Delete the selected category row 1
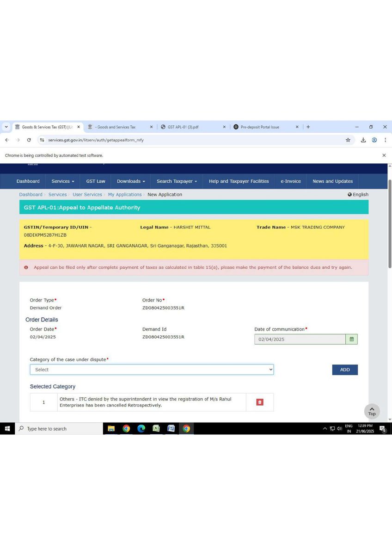This screenshot has width=392, height=555. click(x=260, y=402)
